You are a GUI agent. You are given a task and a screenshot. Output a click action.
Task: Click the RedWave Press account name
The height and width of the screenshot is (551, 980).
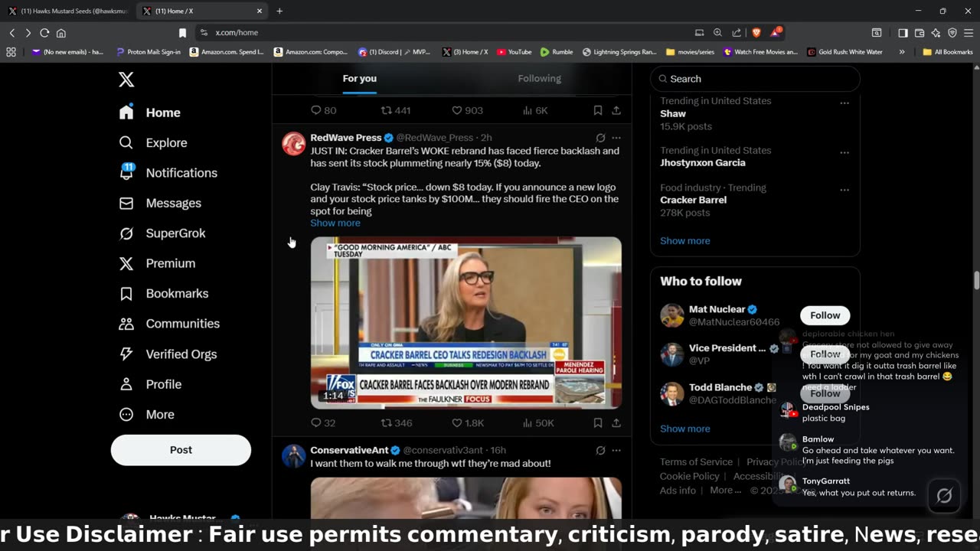click(x=346, y=138)
